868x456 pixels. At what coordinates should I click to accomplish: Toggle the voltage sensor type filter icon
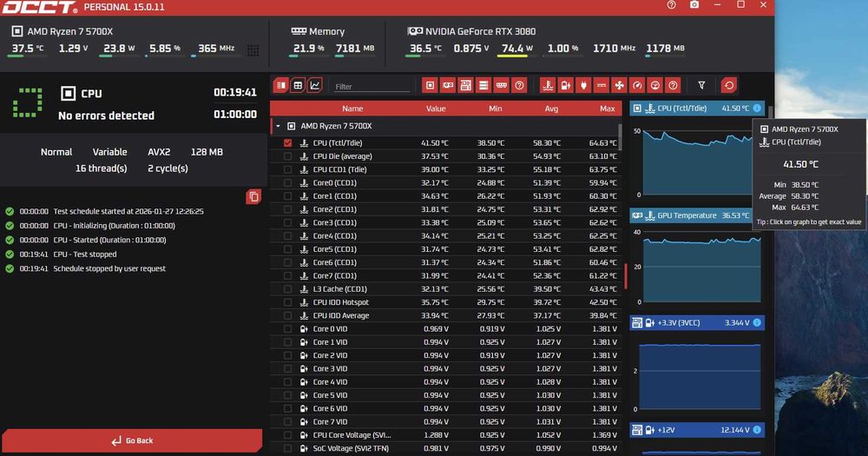[x=565, y=85]
